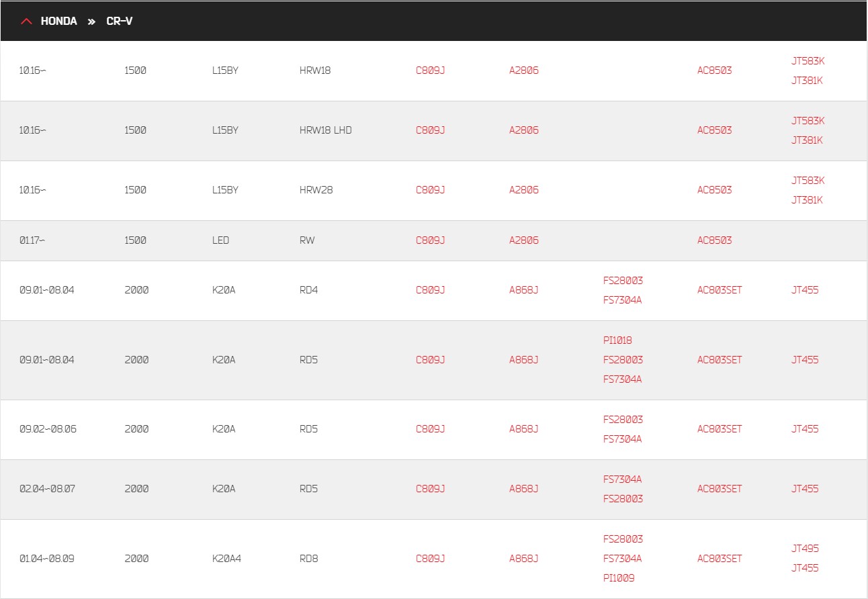Follow the FS7304A link in the RD4 row
Screen dimensions: 868x599
(x=623, y=300)
